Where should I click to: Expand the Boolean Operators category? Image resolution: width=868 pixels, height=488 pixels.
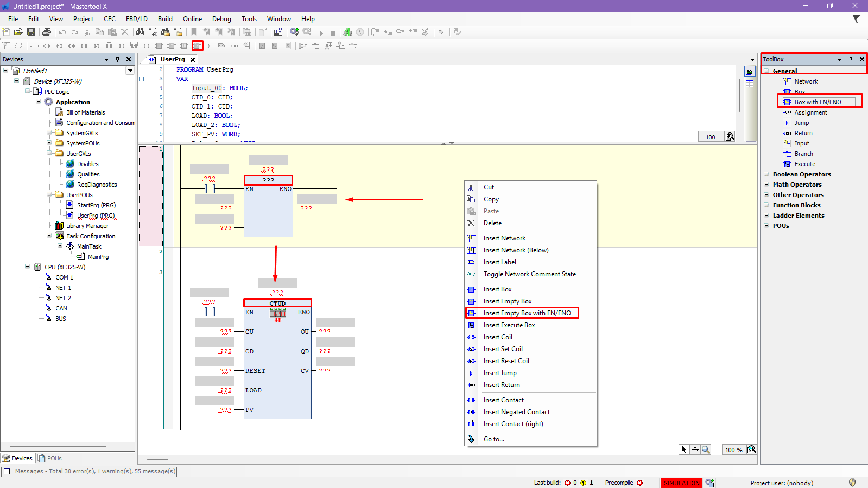[x=766, y=174]
